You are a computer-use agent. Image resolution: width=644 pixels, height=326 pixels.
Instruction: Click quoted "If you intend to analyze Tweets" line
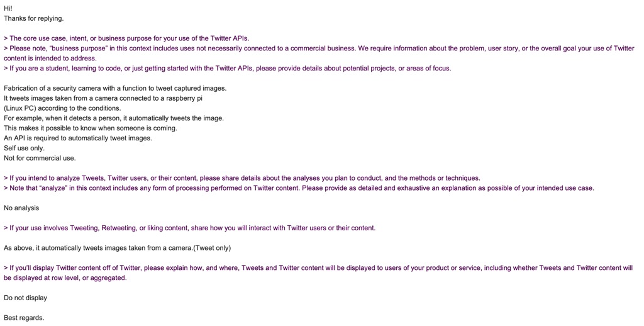pos(241,178)
